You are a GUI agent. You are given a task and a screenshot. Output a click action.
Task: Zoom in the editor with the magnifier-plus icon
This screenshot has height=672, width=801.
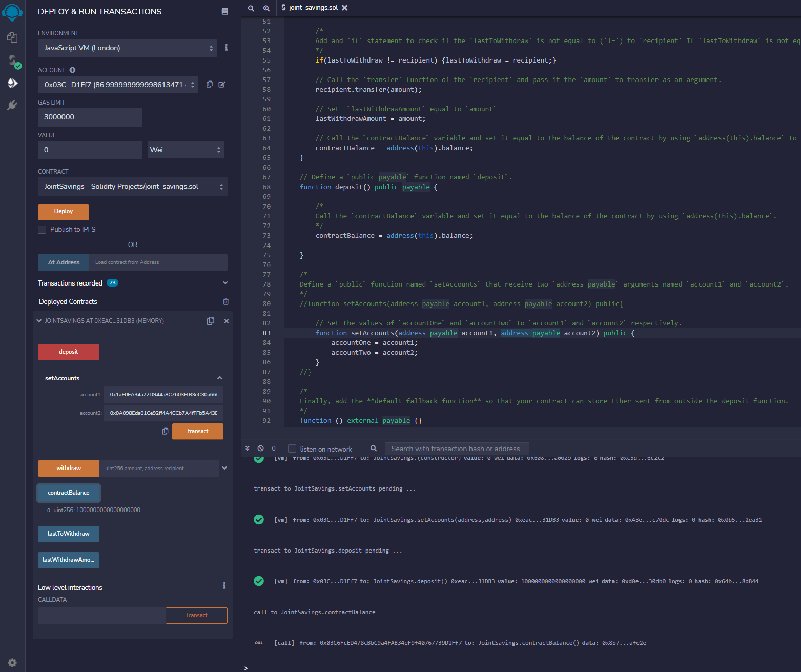[x=266, y=8]
